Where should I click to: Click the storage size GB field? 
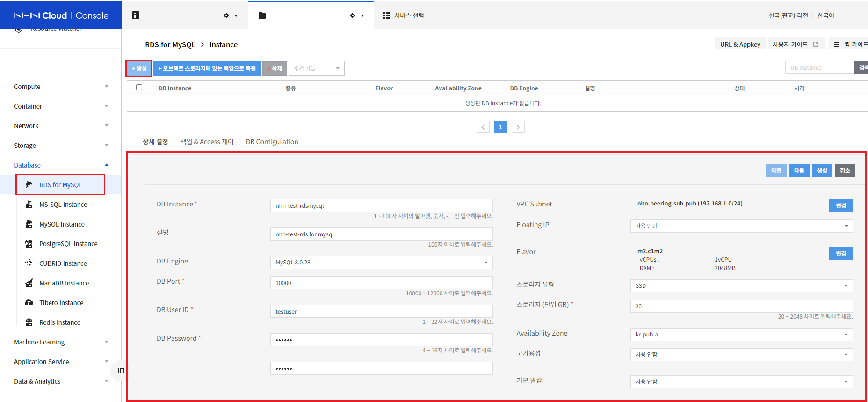[x=741, y=307]
